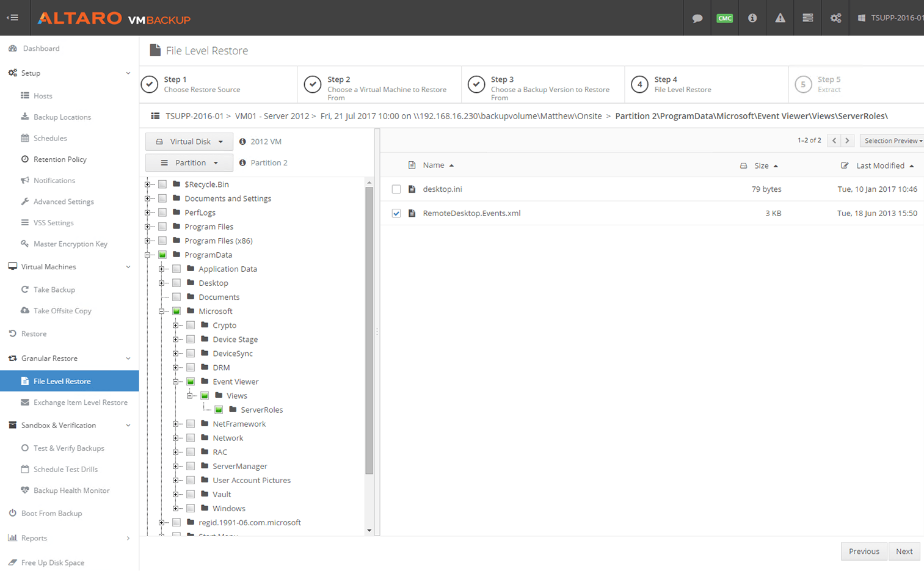
Task: Open the settings gears icon in header
Action: (x=835, y=18)
